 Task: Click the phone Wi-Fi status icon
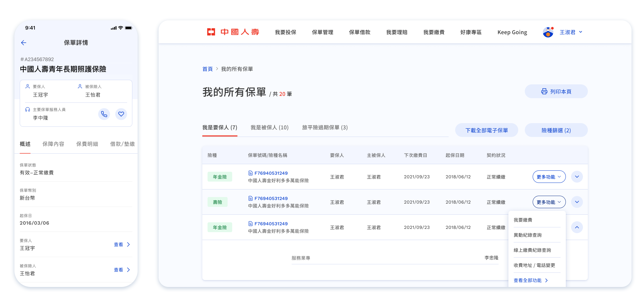(x=121, y=28)
